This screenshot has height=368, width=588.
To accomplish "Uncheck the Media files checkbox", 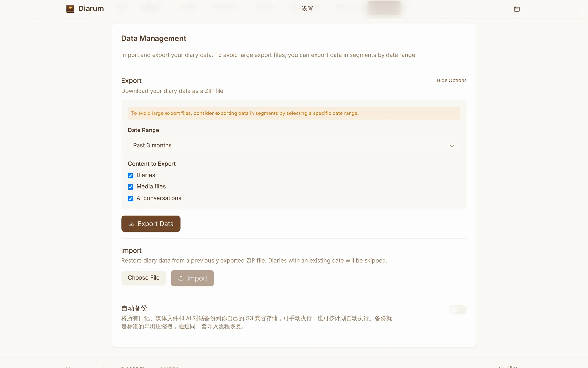I will tap(130, 187).
